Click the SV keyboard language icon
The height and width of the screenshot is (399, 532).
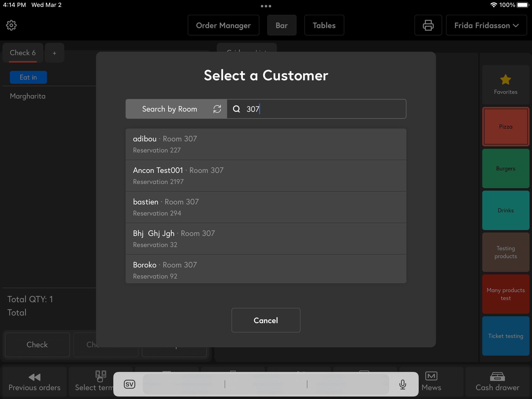[x=129, y=384]
